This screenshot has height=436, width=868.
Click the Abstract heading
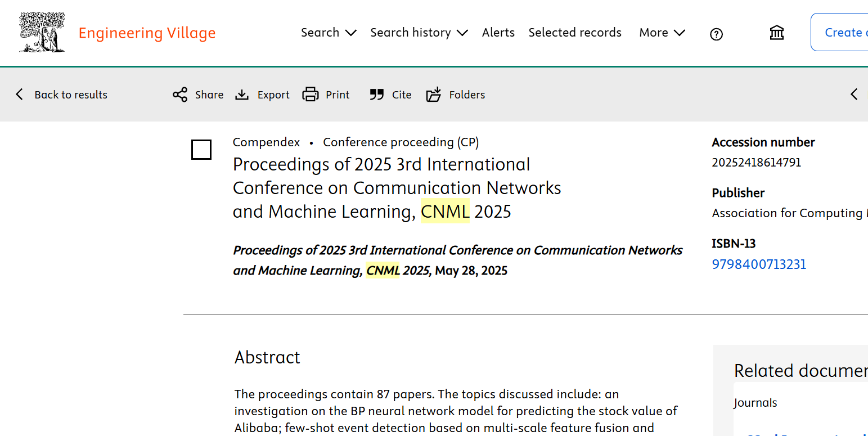click(267, 357)
